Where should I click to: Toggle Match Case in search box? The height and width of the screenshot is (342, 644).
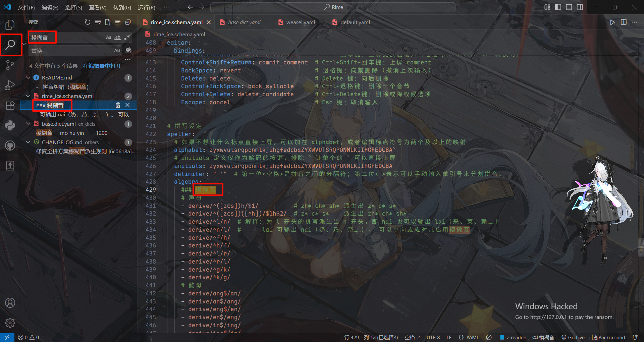coord(108,37)
